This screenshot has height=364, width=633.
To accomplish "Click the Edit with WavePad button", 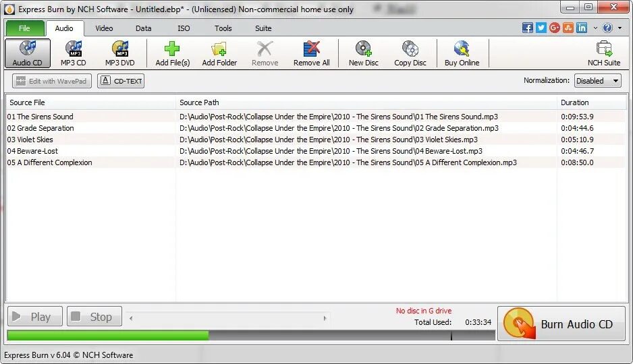I will [52, 81].
